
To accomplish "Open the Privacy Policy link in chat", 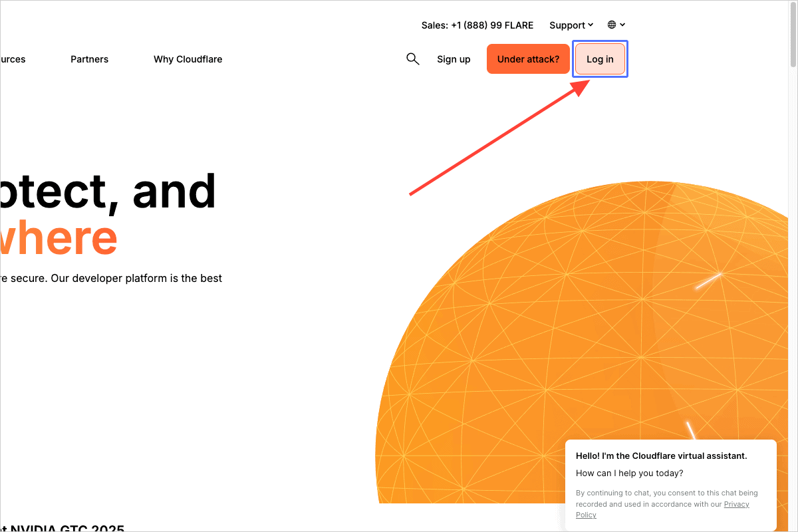I will point(735,504).
